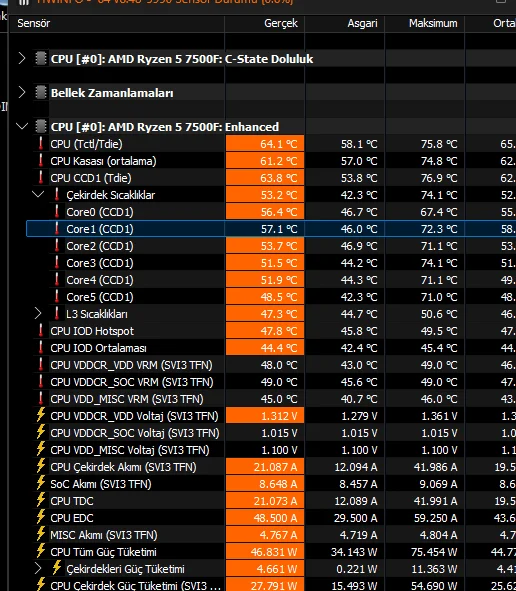
Task: Click chip icon of Bellek Zamanlamaları group
Action: coord(41,92)
